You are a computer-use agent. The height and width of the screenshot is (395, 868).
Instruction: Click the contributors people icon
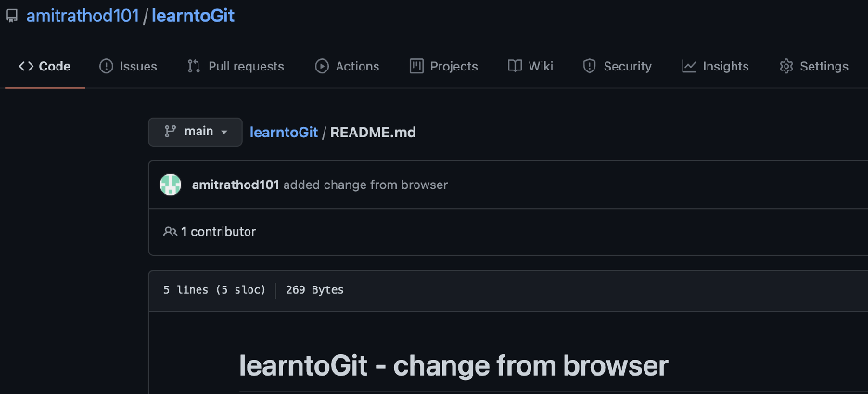pyautogui.click(x=170, y=232)
